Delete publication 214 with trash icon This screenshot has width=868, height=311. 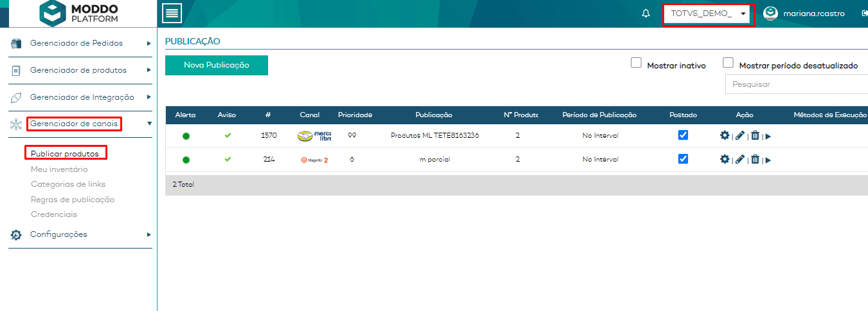point(755,159)
